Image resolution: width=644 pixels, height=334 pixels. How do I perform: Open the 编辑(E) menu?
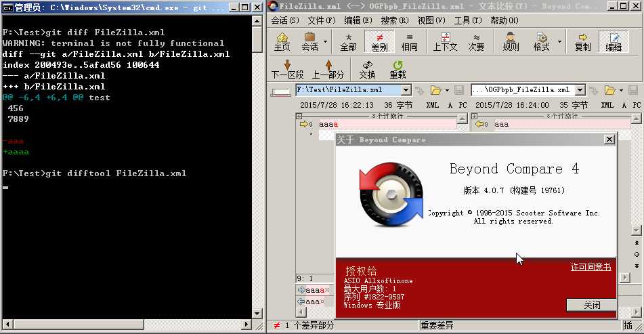358,20
